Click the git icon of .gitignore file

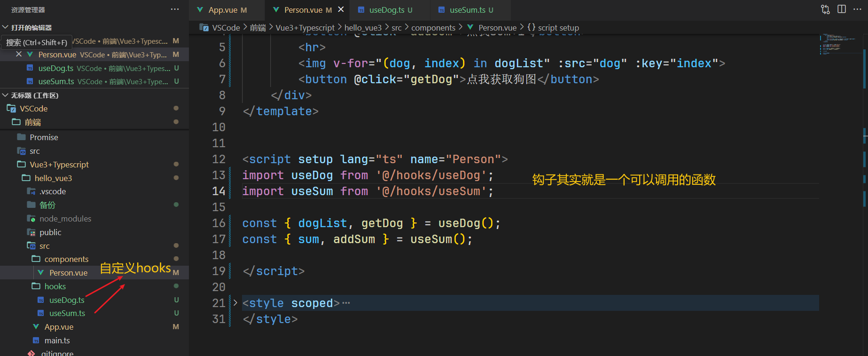31,353
